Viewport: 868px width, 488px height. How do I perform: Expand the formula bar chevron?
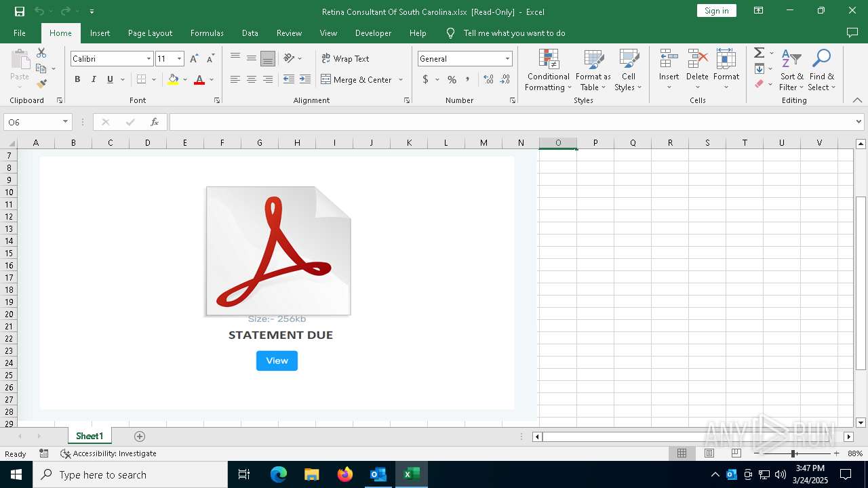coord(859,122)
